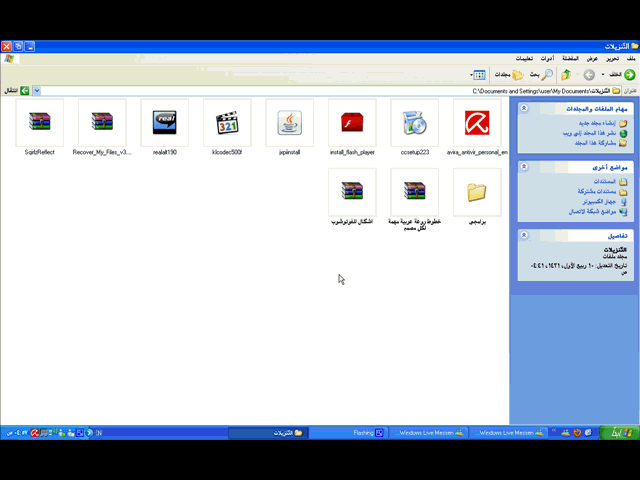Select the avira_antivir_personal_en installer
This screenshot has height=480, width=640.
(x=477, y=122)
